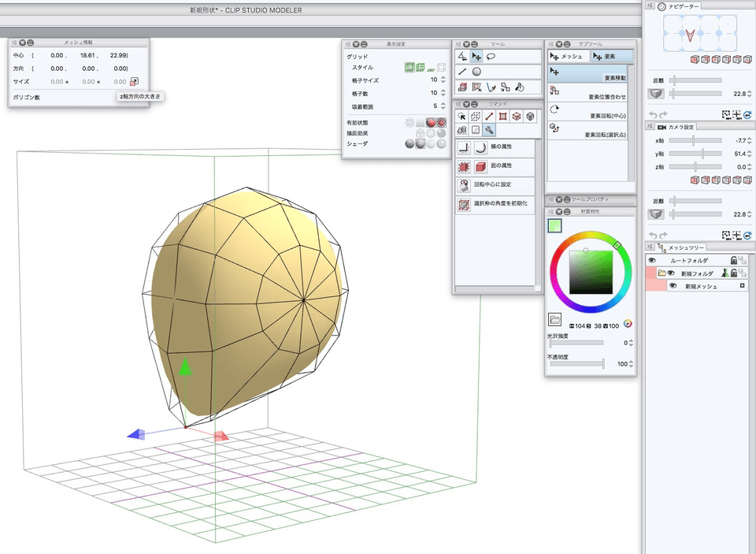
Task: Click the y軸 value stepper arrows
Action: 749,154
